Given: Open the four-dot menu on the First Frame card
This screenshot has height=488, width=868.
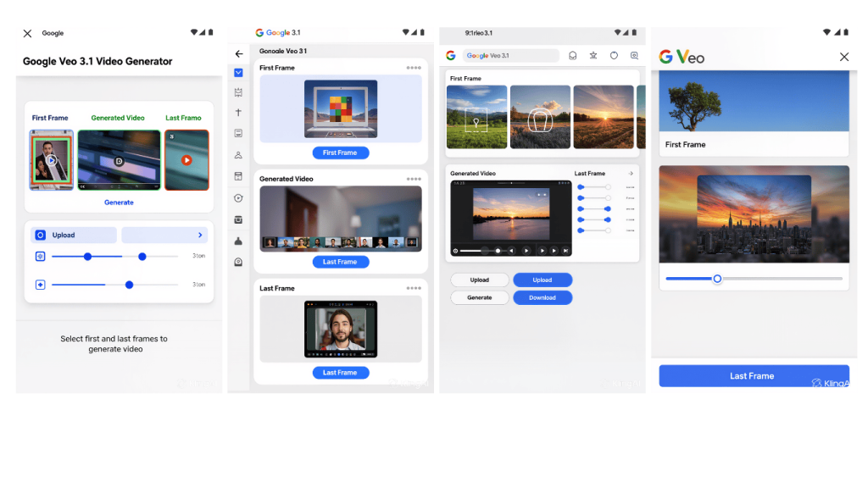Looking at the screenshot, I should tap(415, 68).
